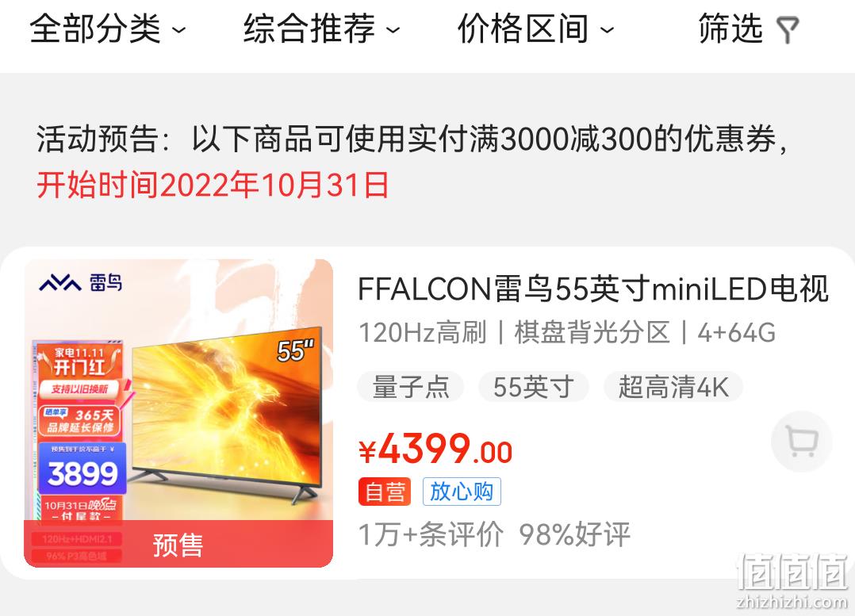Click the 365天 extended warranty badge

(x=79, y=420)
